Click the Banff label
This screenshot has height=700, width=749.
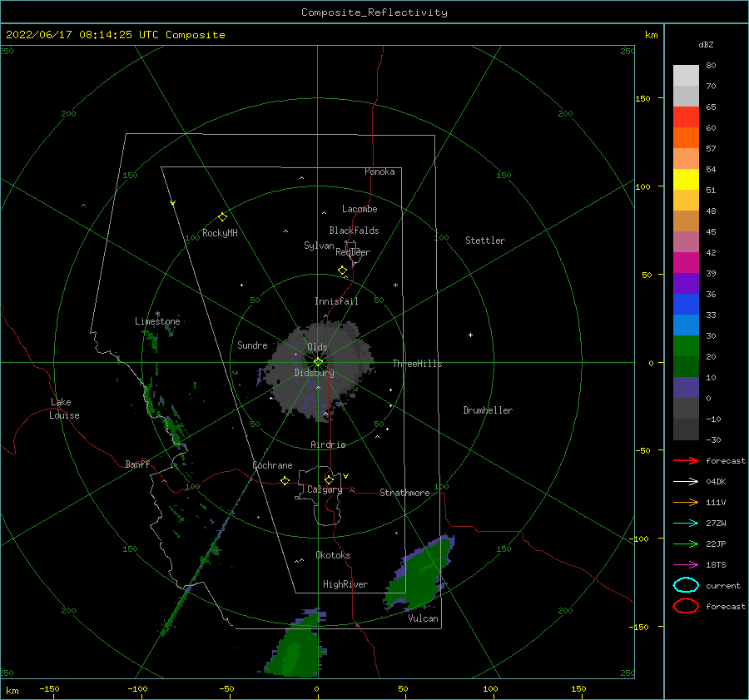[x=137, y=464]
